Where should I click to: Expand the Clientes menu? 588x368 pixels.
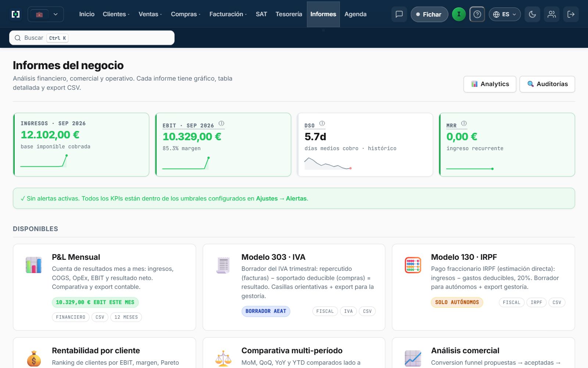point(116,14)
